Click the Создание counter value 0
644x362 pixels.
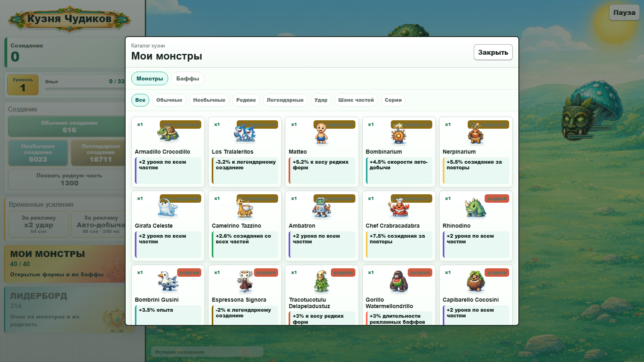click(15, 57)
